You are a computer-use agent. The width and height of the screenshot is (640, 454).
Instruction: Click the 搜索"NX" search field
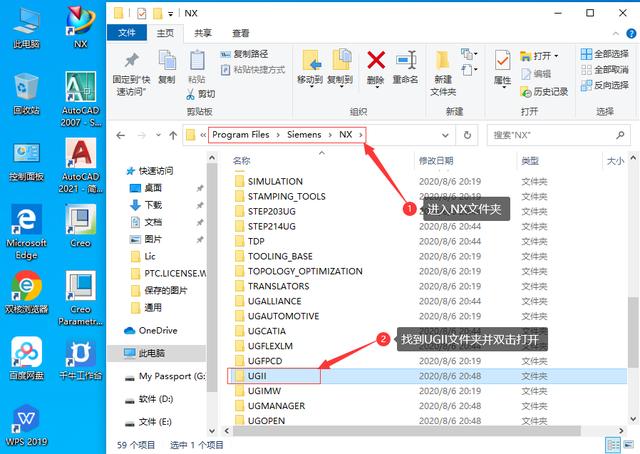point(558,135)
